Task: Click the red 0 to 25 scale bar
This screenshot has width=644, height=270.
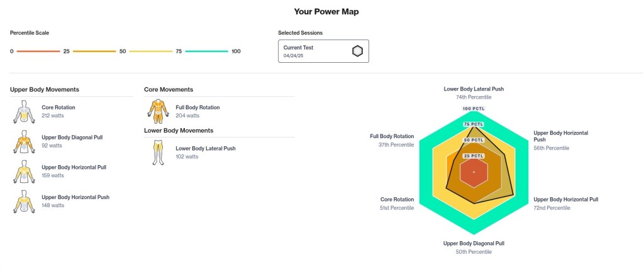Action: pyautogui.click(x=38, y=51)
